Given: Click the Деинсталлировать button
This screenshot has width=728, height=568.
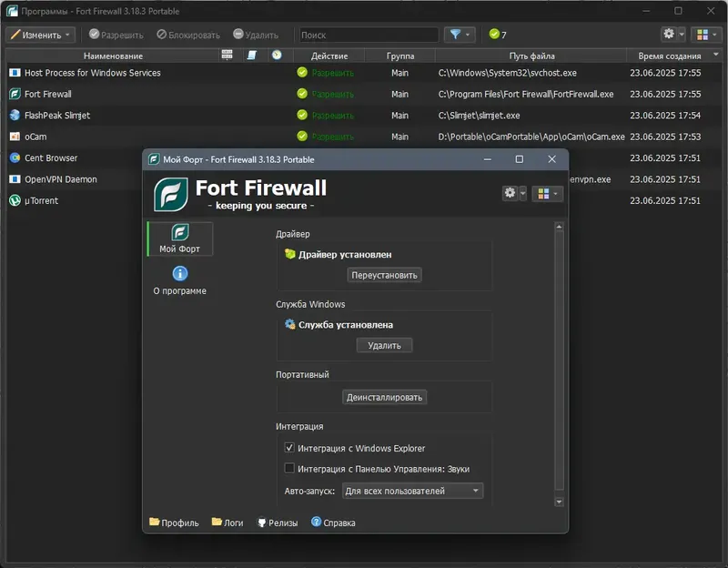Looking at the screenshot, I should click(x=384, y=398).
